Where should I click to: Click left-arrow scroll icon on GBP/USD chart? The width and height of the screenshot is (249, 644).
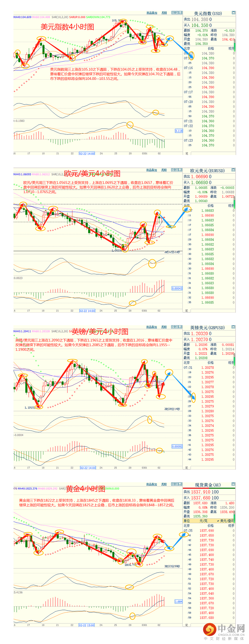coord(173,327)
